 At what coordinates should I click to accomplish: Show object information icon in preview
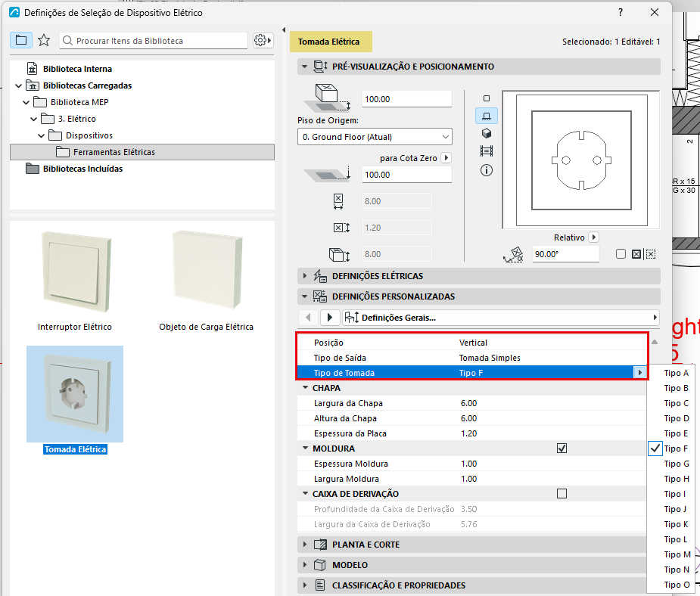(x=487, y=170)
